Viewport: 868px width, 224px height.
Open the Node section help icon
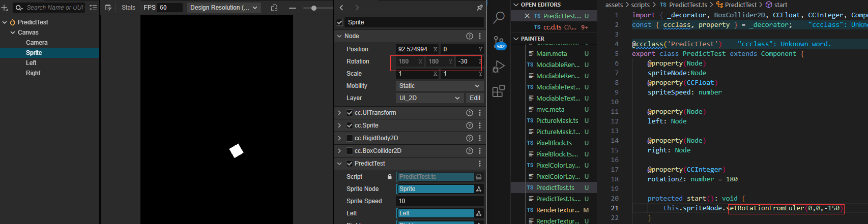pyautogui.click(x=470, y=36)
